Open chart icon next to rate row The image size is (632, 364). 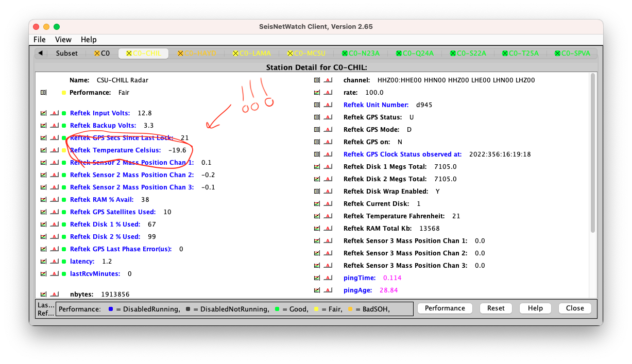click(x=317, y=93)
